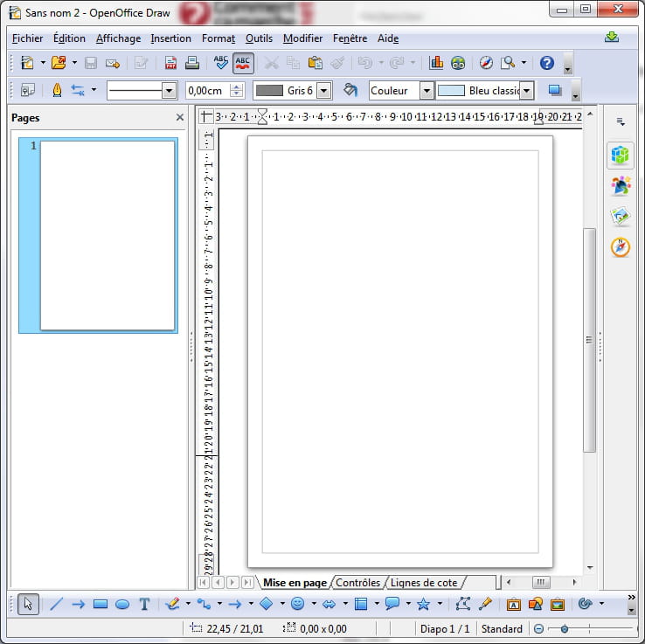Click the zoom slider handle
Image resolution: width=645 pixels, height=644 pixels.
(x=565, y=629)
